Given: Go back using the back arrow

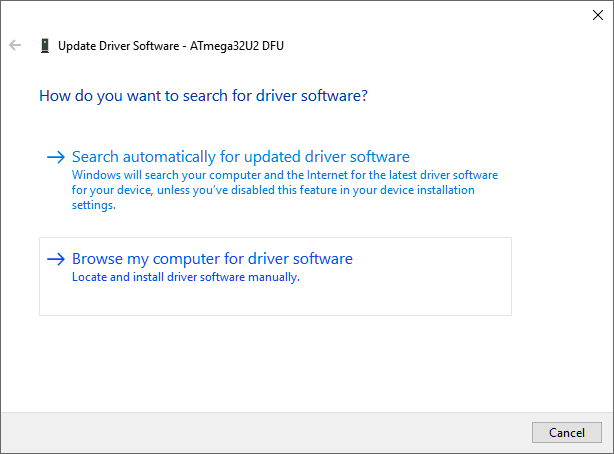Looking at the screenshot, I should pos(15,45).
